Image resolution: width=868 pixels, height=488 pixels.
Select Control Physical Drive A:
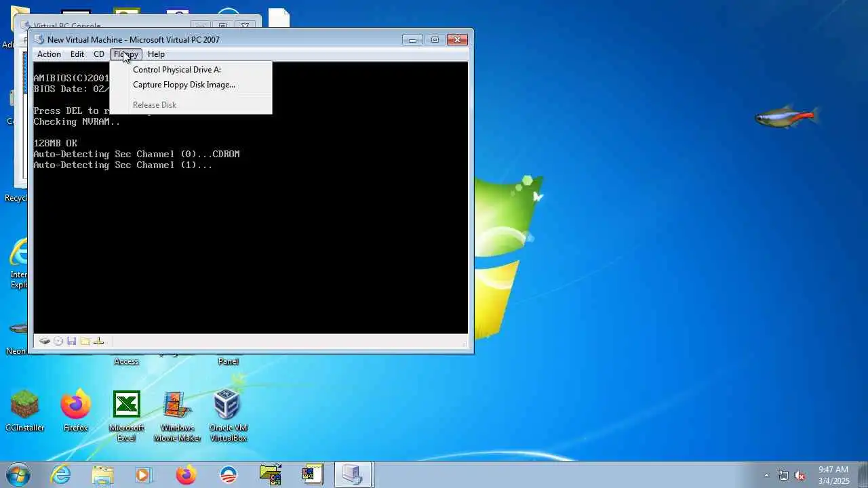click(191, 70)
